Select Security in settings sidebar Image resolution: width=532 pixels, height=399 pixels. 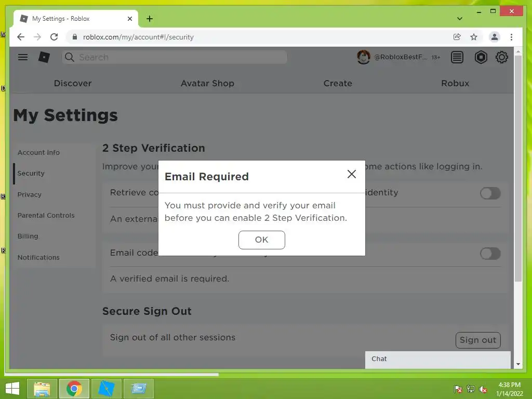tap(31, 174)
